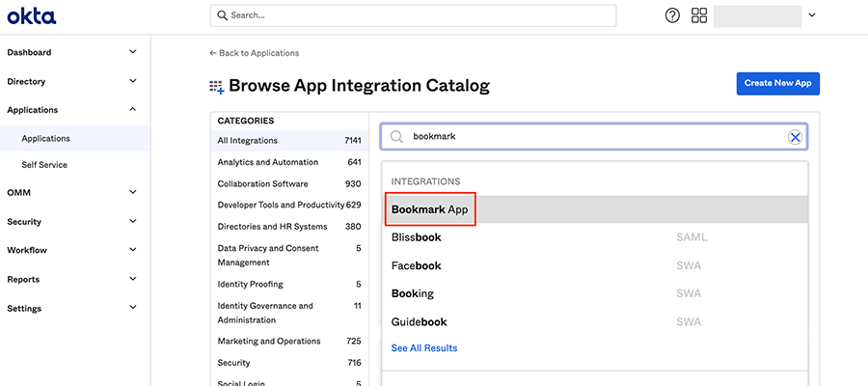
Task: Click the catalog grid icon beside title
Action: 217,87
